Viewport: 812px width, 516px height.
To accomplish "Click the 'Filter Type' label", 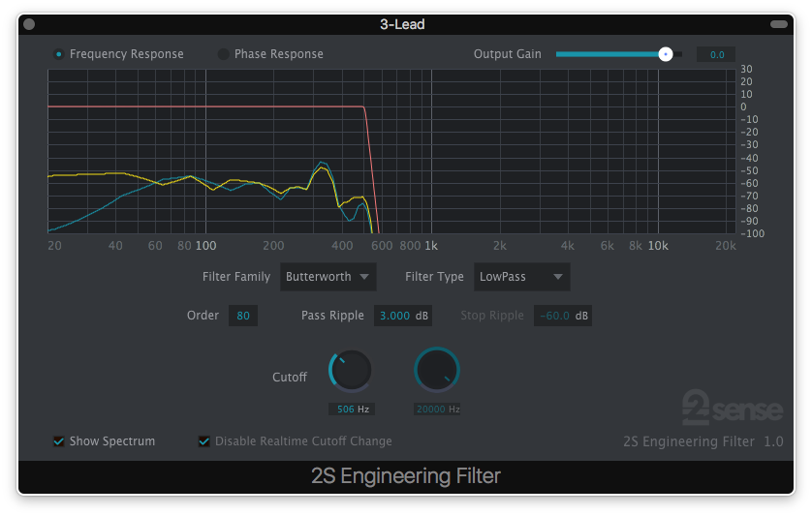I will [x=434, y=277].
